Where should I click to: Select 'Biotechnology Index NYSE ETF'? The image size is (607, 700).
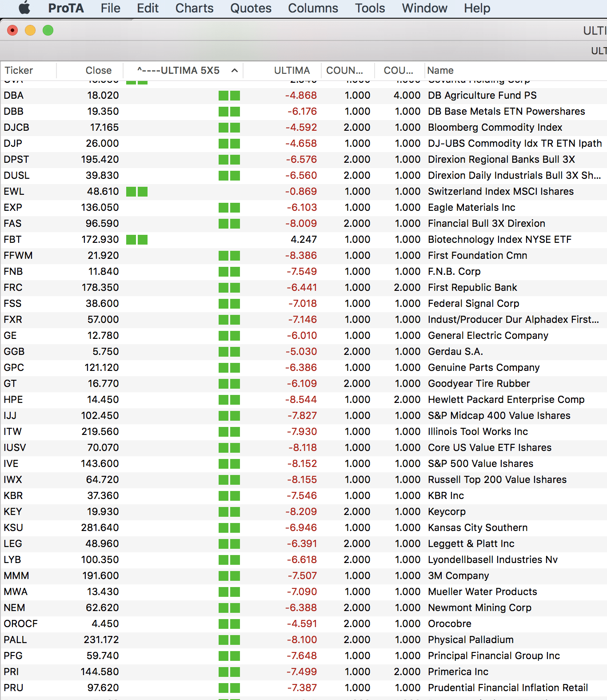[499, 240]
